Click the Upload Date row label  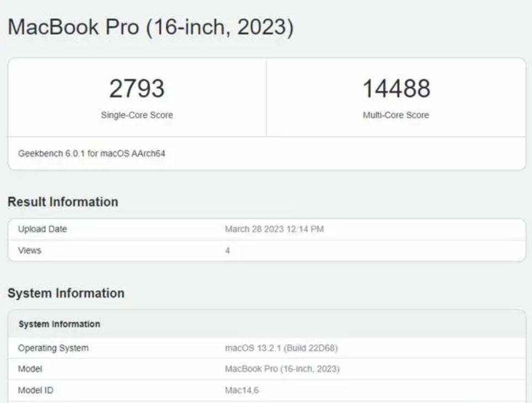coord(42,229)
